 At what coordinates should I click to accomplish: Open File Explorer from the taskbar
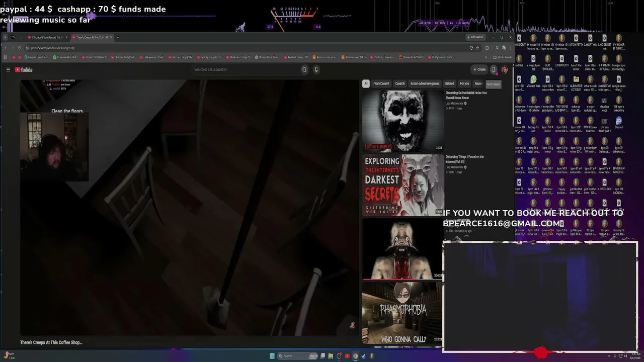tap(331, 356)
